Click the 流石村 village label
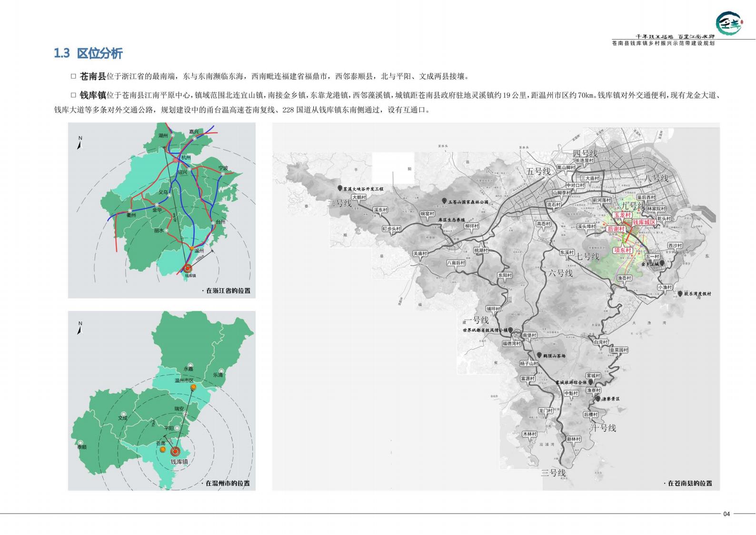This screenshot has height=535, width=756. point(554,205)
